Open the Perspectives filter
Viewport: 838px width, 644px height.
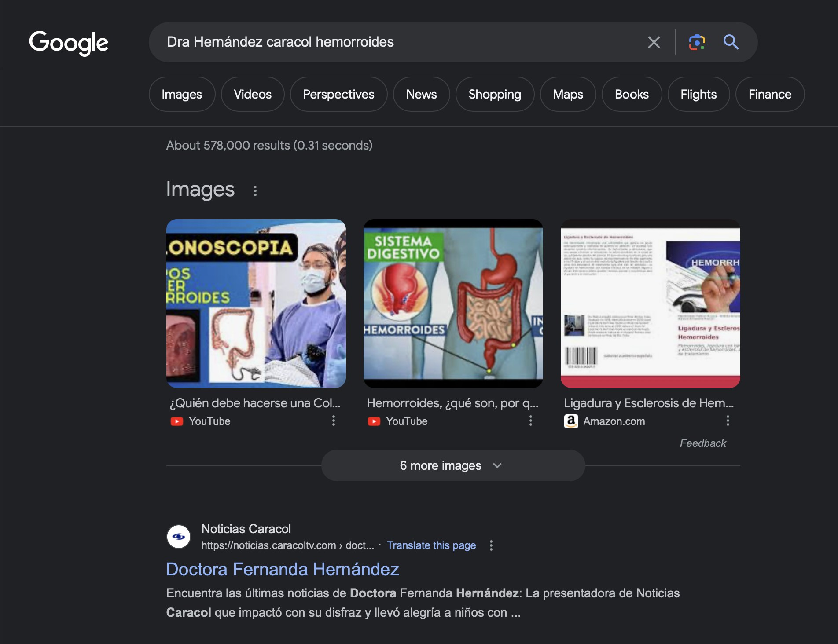(338, 94)
